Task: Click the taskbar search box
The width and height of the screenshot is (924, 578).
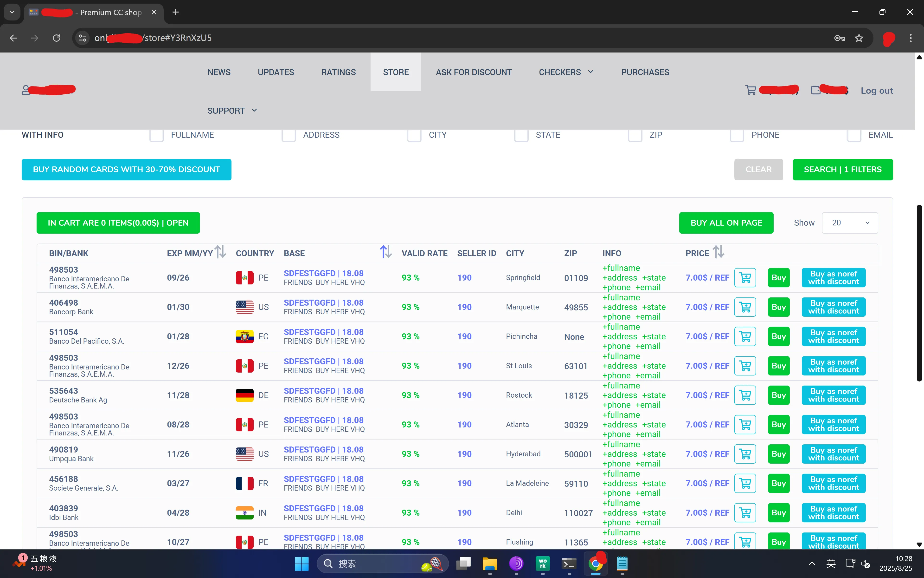Action: pyautogui.click(x=383, y=564)
